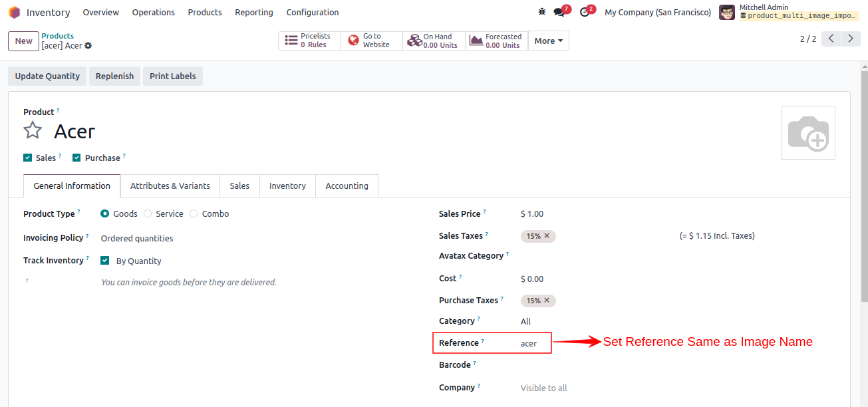Select Combo product type
This screenshot has width=868, height=407.
(194, 214)
